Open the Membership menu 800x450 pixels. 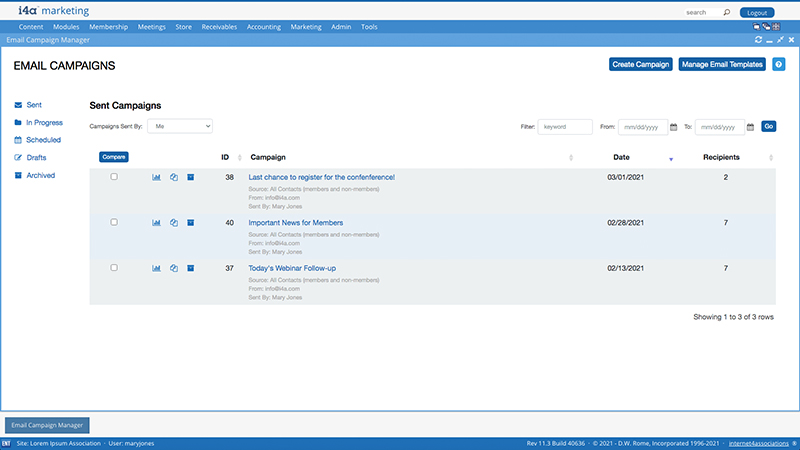pyautogui.click(x=108, y=27)
